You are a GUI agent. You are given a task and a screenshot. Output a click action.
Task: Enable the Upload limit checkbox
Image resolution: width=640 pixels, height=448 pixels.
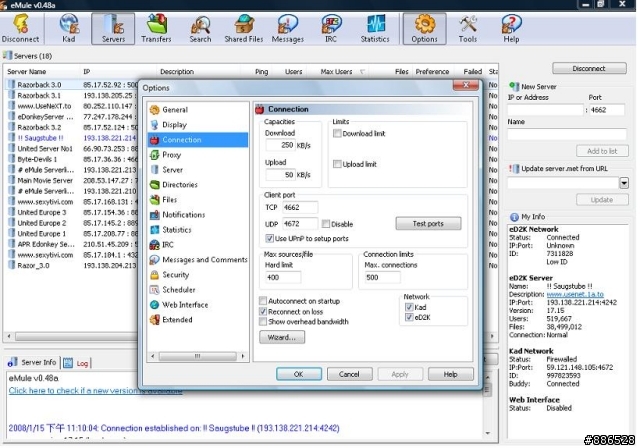(x=337, y=164)
